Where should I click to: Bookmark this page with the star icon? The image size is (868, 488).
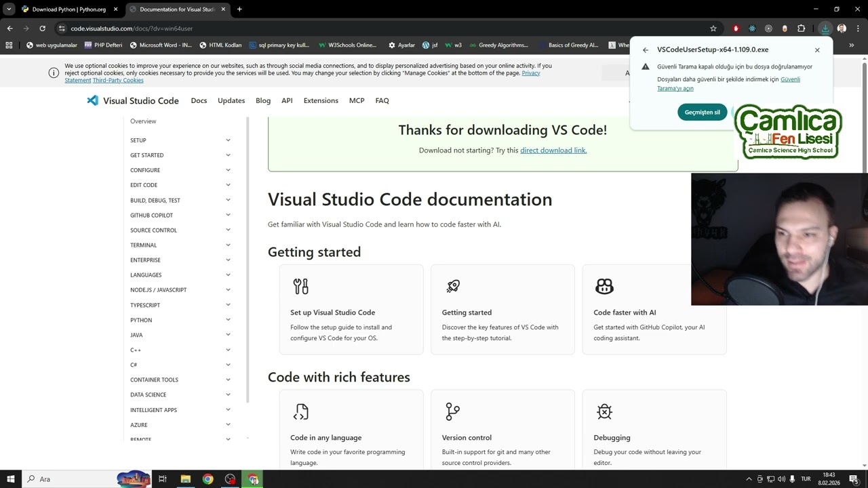[x=713, y=28]
